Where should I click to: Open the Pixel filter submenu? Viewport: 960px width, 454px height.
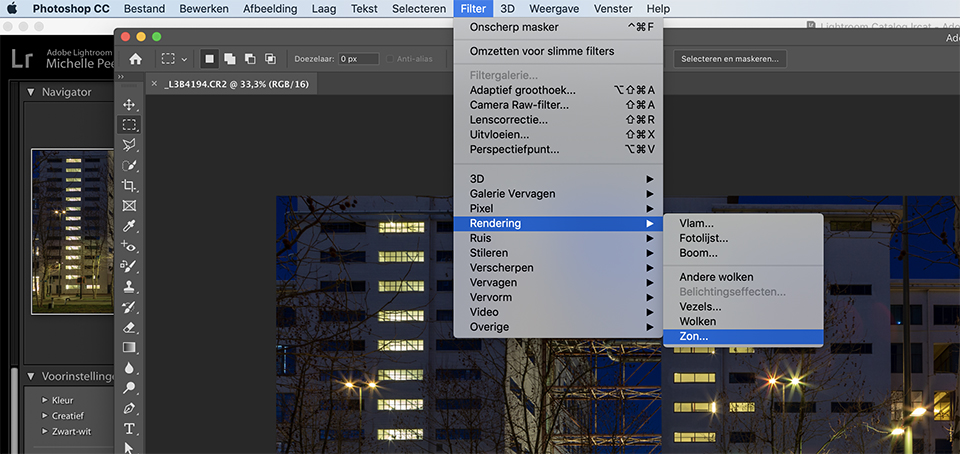tap(558, 209)
